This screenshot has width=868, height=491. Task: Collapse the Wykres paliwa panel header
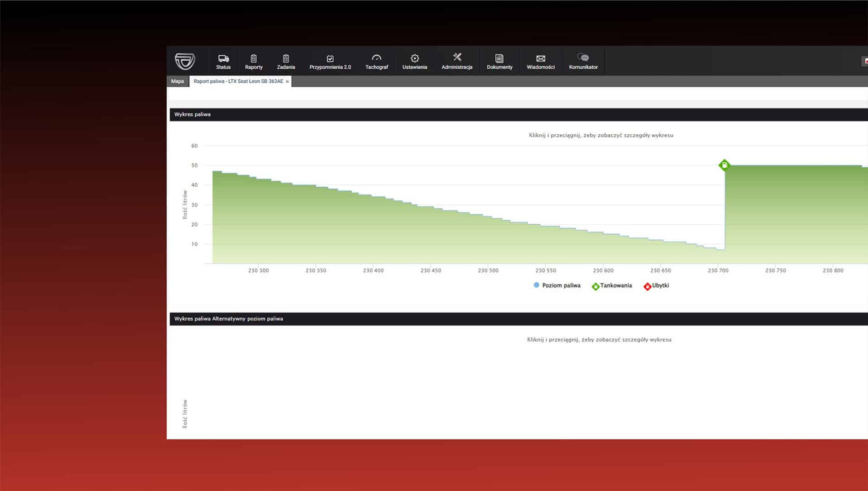click(193, 114)
